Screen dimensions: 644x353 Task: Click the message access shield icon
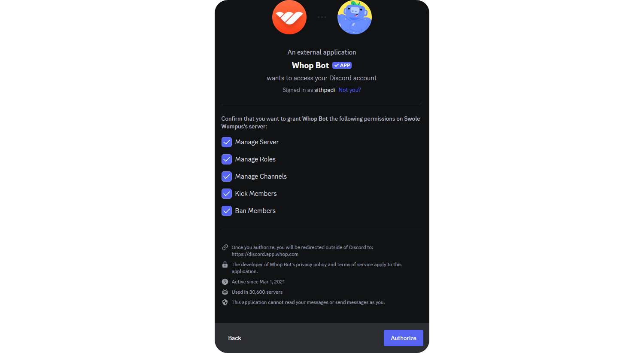pyautogui.click(x=225, y=302)
